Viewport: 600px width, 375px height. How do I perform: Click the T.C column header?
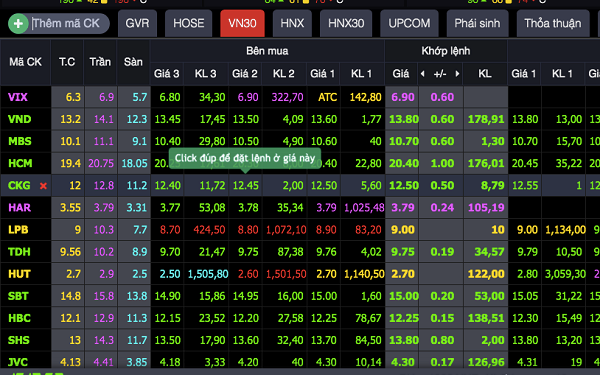67,62
